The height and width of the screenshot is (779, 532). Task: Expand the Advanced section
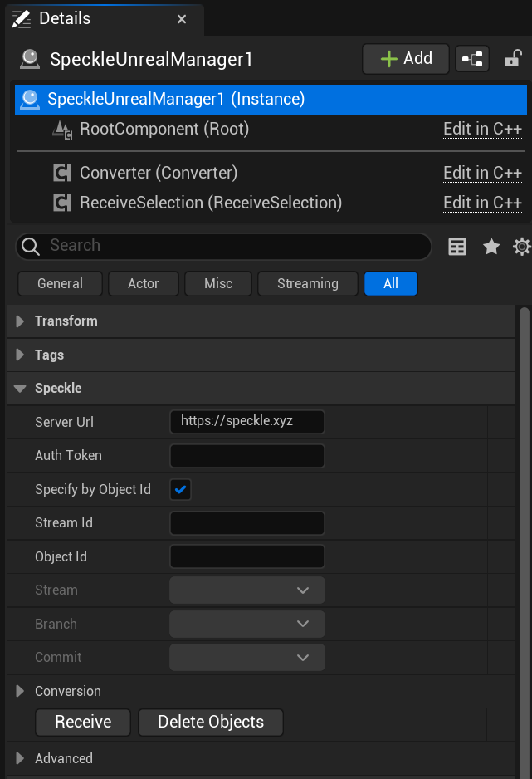20,758
